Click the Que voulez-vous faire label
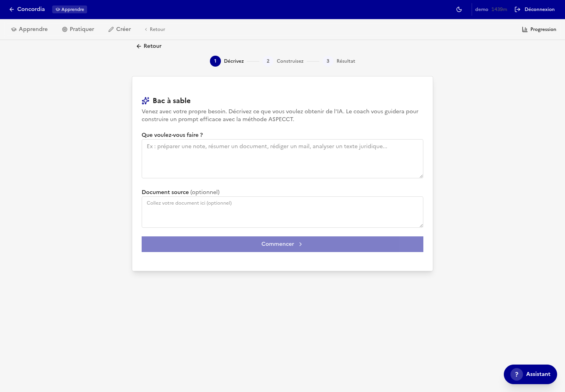This screenshot has width=565, height=392. 172,135
